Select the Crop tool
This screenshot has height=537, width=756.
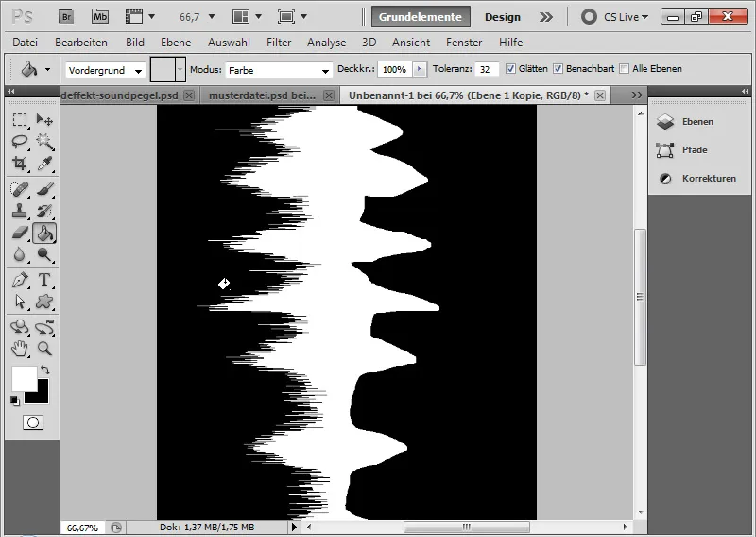20,164
